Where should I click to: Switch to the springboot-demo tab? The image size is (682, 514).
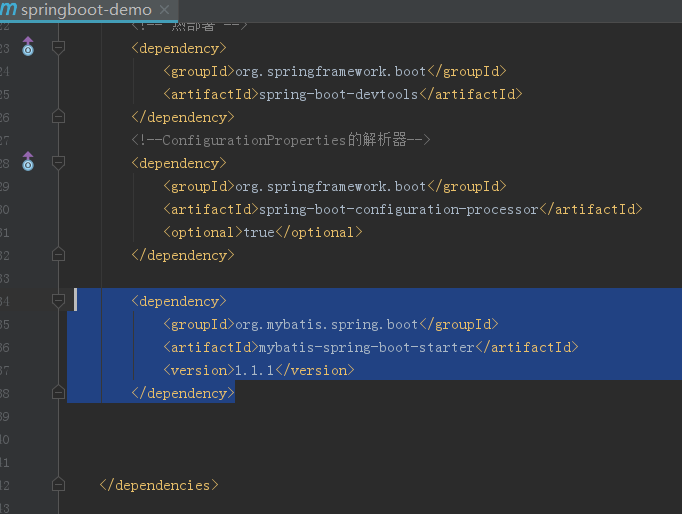90,10
